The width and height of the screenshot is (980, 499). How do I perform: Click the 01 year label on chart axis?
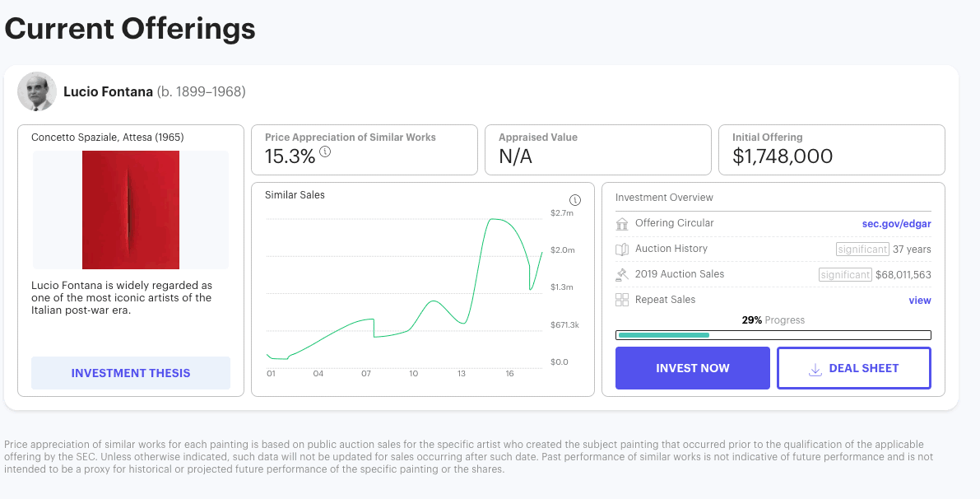[x=271, y=374]
